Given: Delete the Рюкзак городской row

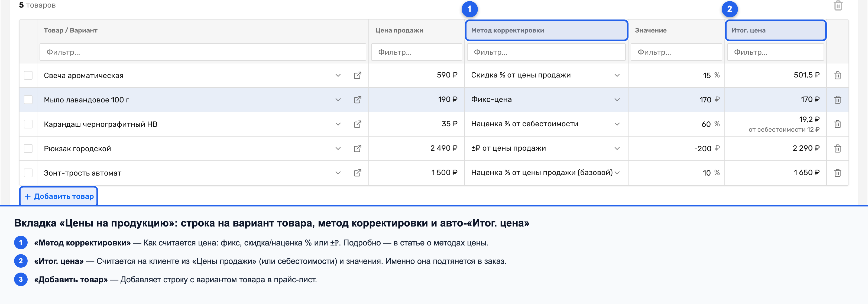Looking at the screenshot, I should click(837, 148).
